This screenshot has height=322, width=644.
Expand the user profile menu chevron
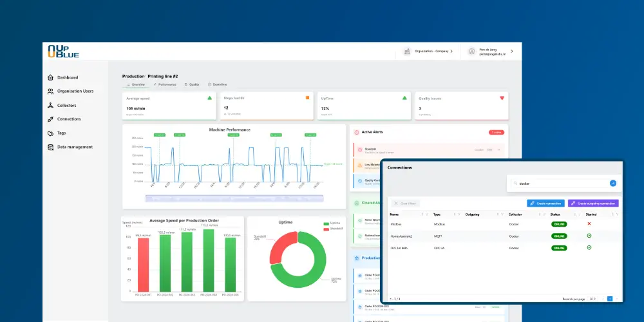(x=512, y=51)
